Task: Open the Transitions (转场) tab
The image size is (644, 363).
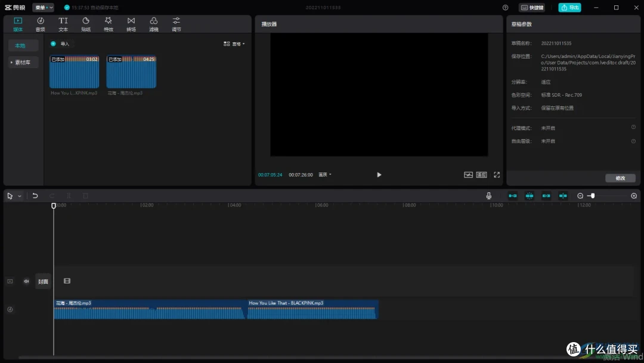Action: click(131, 24)
